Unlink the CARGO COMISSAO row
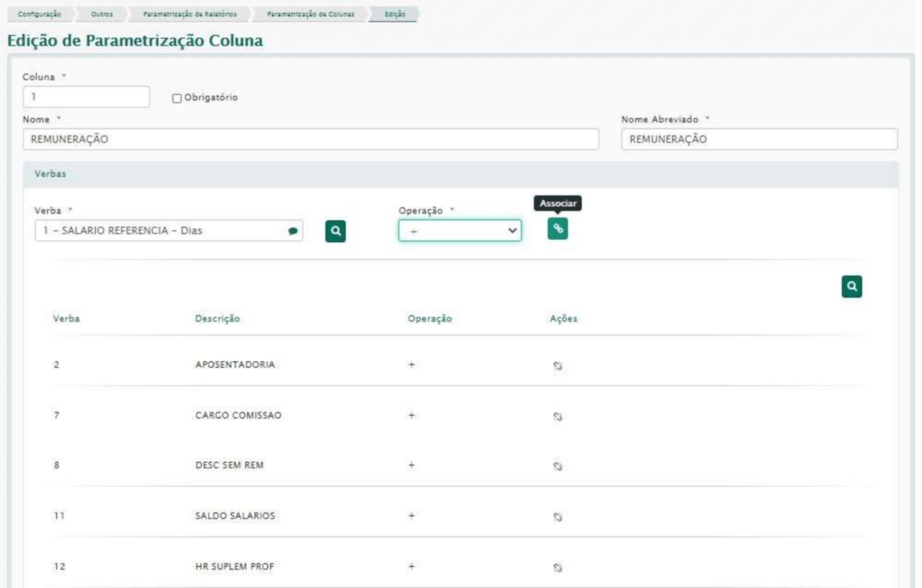Image resolution: width=922 pixels, height=588 pixels. [557, 416]
